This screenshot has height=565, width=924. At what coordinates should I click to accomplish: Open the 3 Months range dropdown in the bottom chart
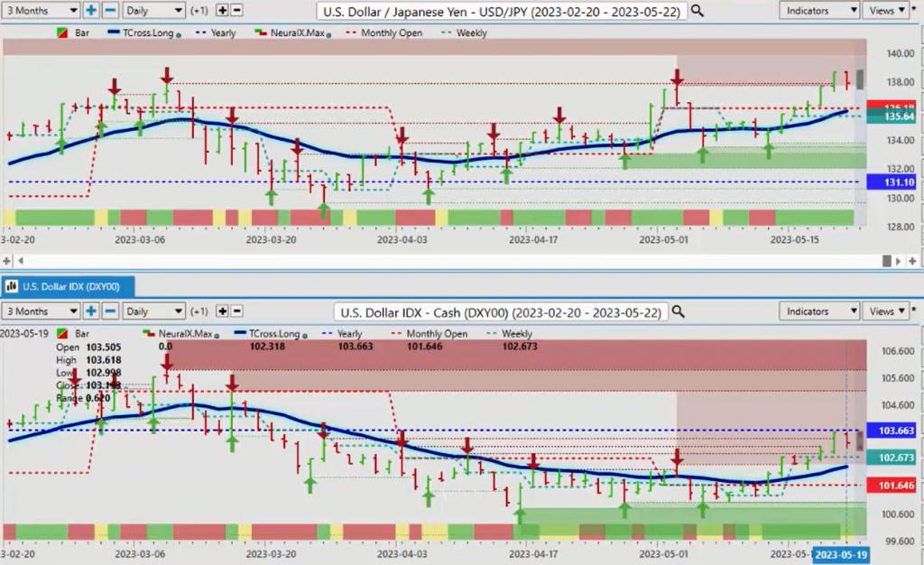point(40,311)
